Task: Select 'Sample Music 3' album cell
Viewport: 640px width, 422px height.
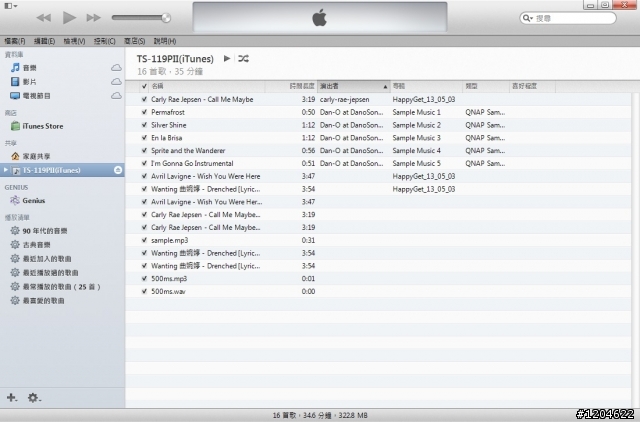Action: pos(417,138)
